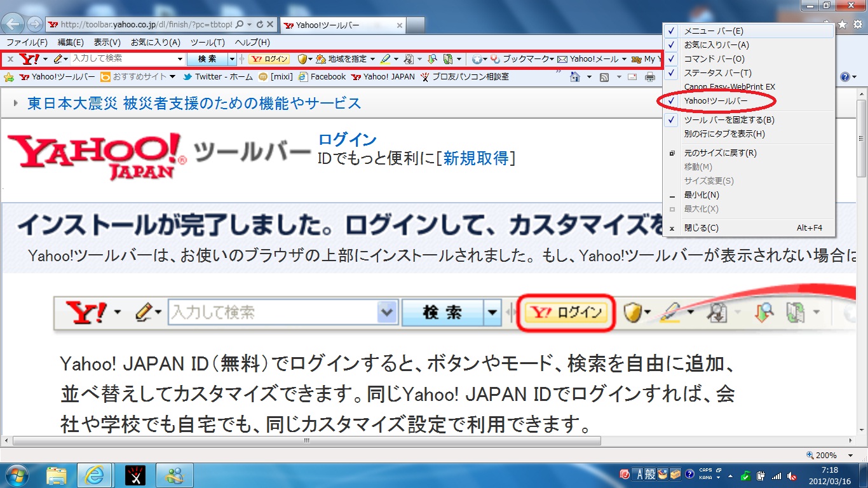Viewport: 868px width, 488px height.
Task: Click the 地域を指定 region button
Action: pyautogui.click(x=342, y=59)
